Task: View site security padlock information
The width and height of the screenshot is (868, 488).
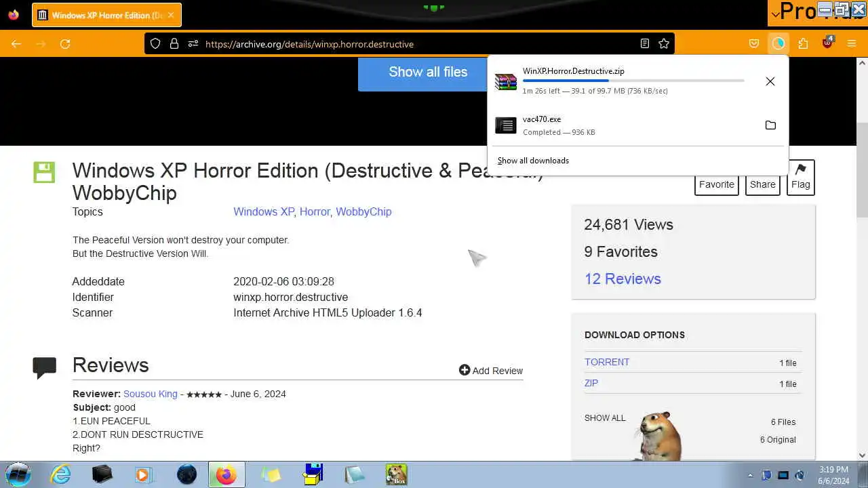Action: (x=174, y=44)
